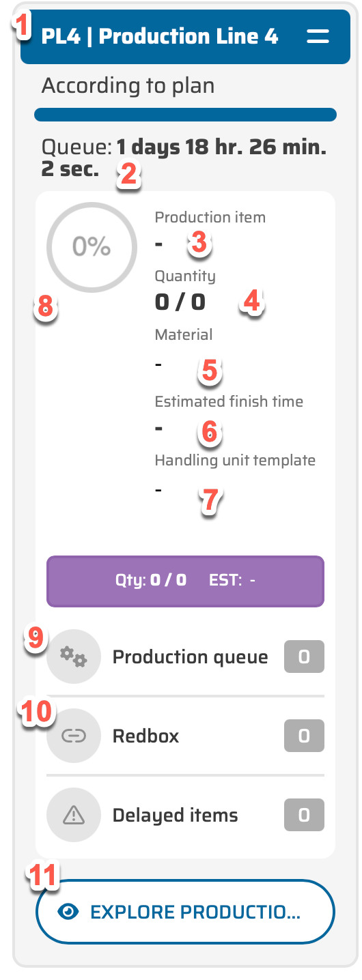Click the PL4 | Production Line 4 title
This screenshot has width=362, height=980.
point(160,36)
